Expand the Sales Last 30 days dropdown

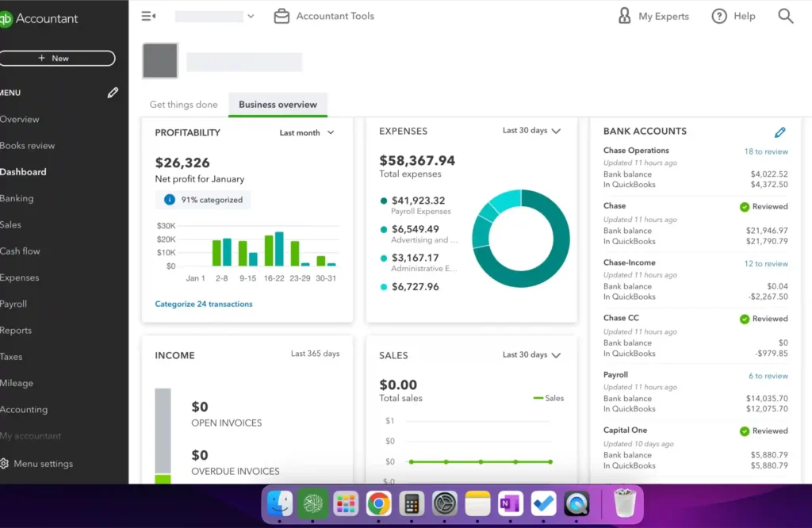(x=532, y=354)
